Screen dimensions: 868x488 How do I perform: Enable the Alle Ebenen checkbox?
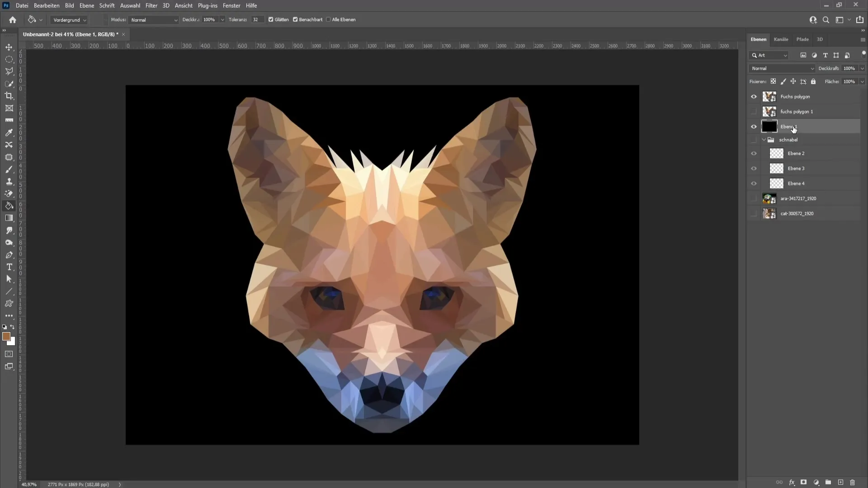point(330,20)
